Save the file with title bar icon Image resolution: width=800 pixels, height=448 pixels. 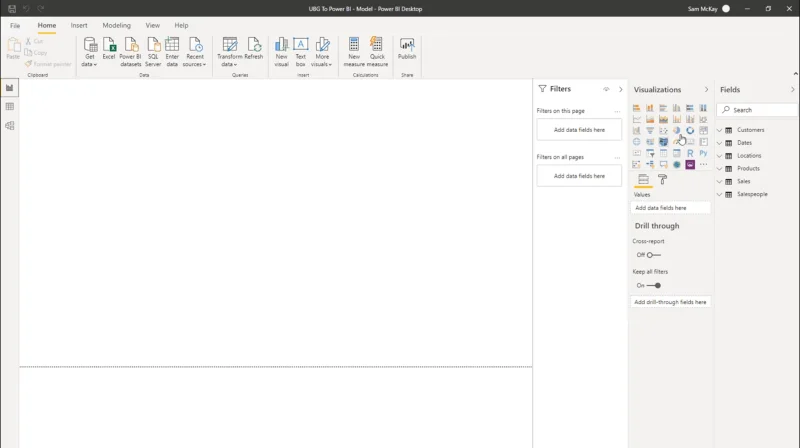(12, 9)
